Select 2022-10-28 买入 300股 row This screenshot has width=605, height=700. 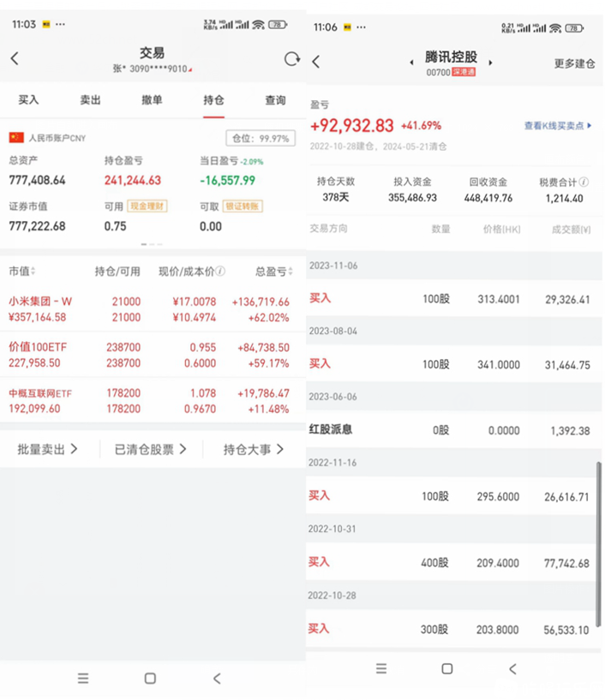coord(453,629)
